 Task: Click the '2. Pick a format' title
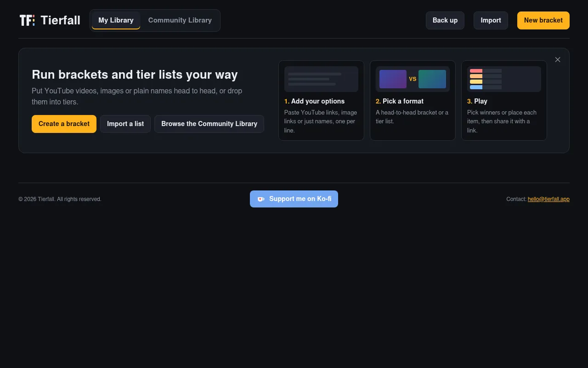pyautogui.click(x=400, y=101)
